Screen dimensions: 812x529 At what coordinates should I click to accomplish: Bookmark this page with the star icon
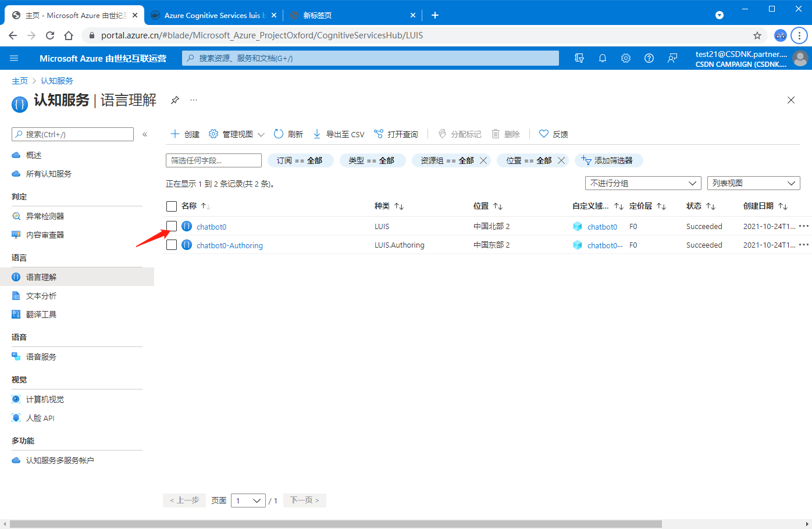coord(757,35)
